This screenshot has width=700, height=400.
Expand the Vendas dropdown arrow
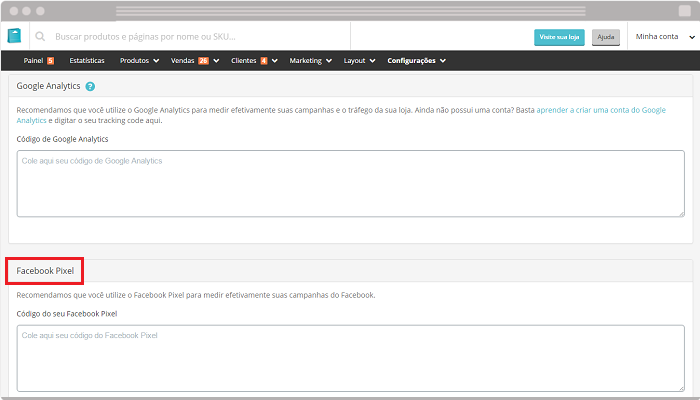[x=216, y=61]
